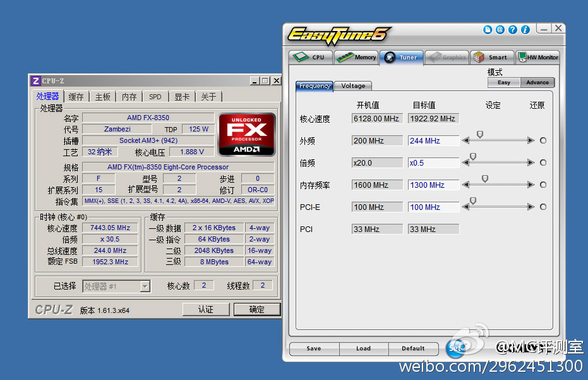Click the first blue round icon in EasyTune6 title bar
The width and height of the screenshot is (588, 380).
(x=488, y=30)
